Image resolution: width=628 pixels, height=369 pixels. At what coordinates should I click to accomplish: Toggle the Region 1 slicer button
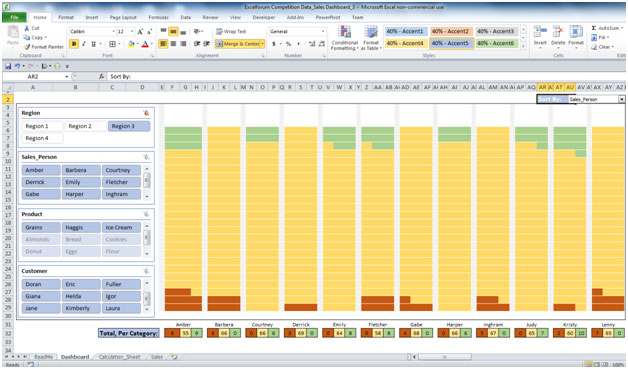click(42, 126)
